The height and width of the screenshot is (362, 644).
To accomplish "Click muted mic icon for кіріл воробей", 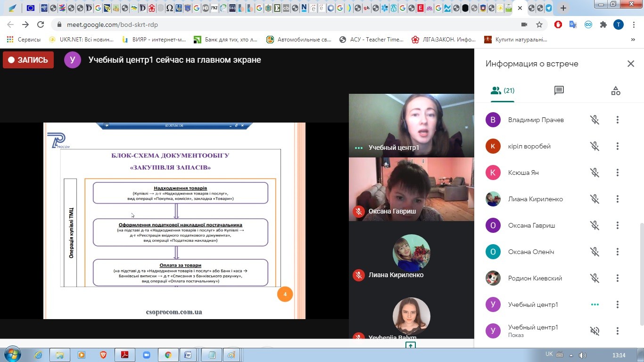I will pos(595,146).
